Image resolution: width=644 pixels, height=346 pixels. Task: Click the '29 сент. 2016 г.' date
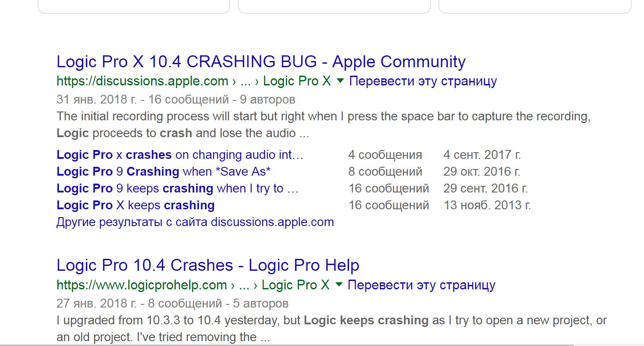(x=486, y=188)
